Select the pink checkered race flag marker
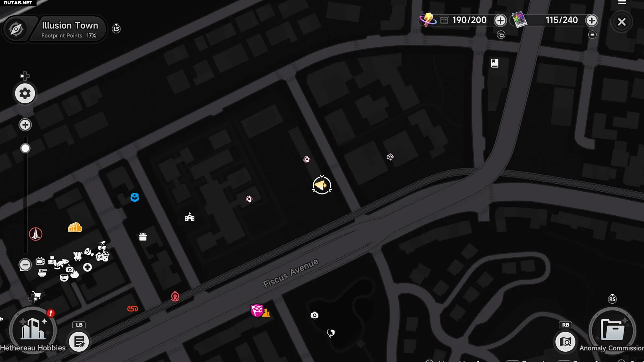Image resolution: width=644 pixels, height=362 pixels. tap(257, 310)
